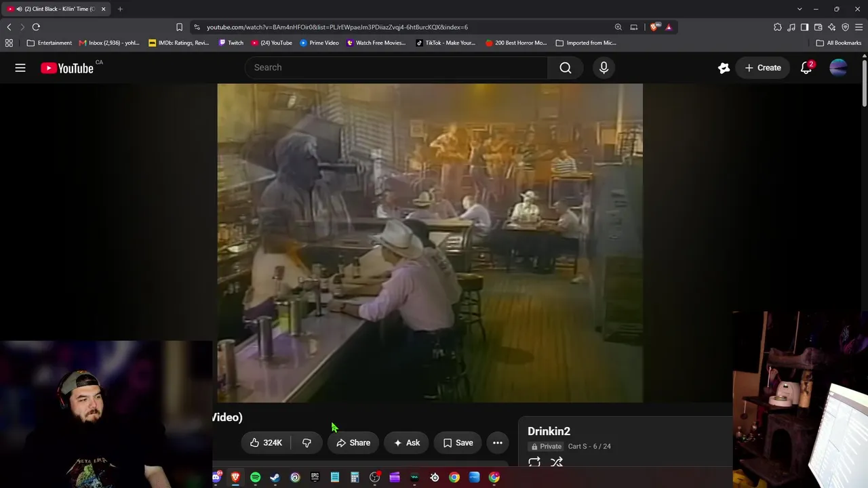Screen dimensions: 868x488
Task: Open the Prime Video bookmark
Action: pyautogui.click(x=319, y=43)
